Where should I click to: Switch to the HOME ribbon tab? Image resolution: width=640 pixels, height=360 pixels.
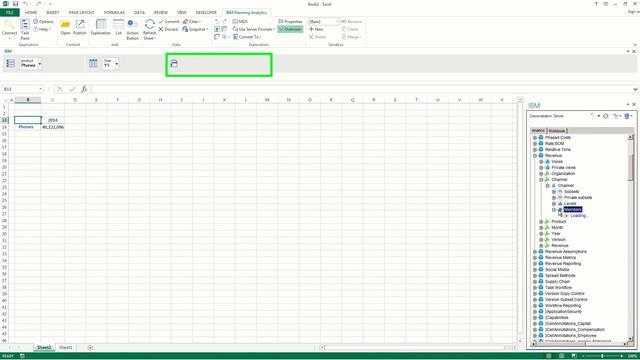31,13
